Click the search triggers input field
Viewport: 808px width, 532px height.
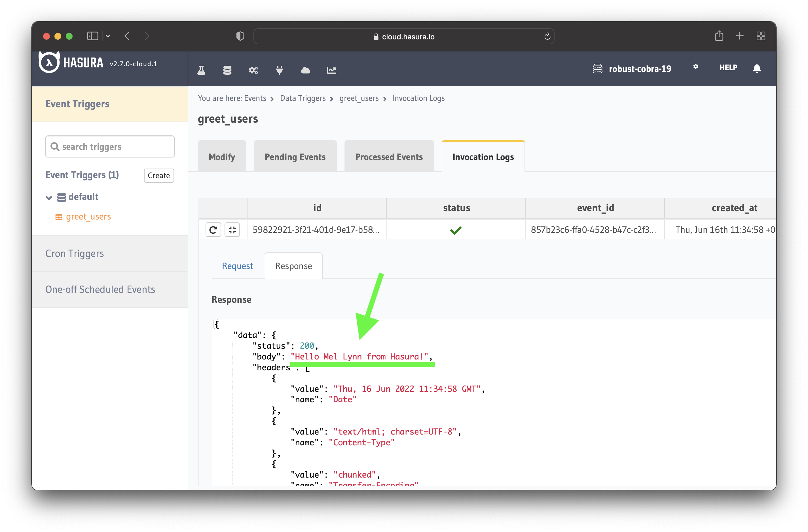pos(110,146)
